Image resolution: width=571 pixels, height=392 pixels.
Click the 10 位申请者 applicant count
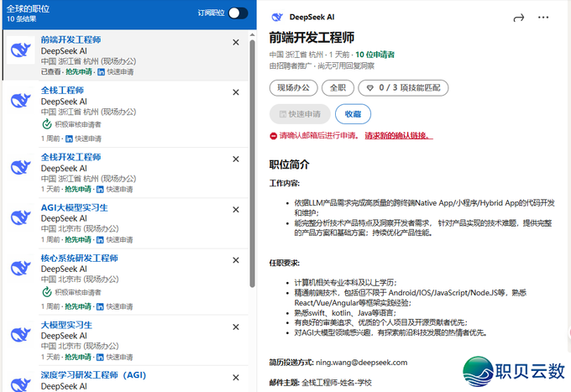(x=375, y=55)
